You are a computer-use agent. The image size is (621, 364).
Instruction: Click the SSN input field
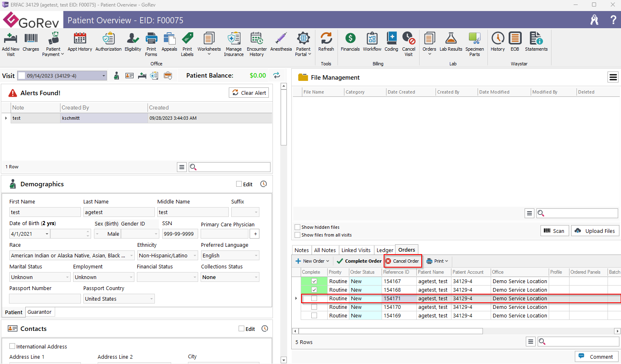coord(180,234)
